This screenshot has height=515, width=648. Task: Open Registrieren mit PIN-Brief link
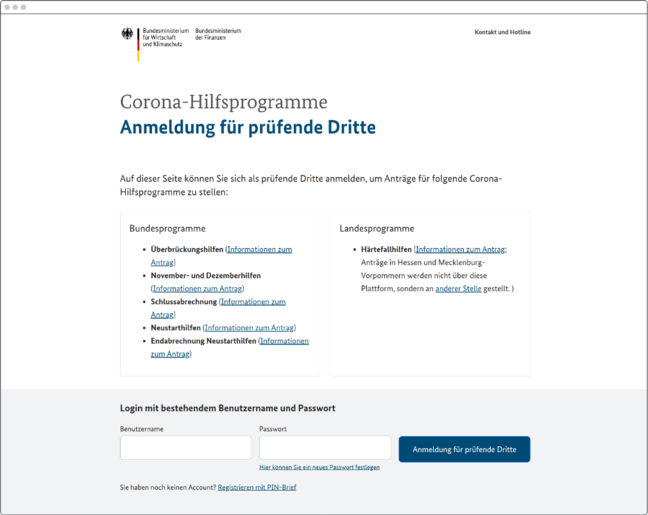[x=257, y=487]
